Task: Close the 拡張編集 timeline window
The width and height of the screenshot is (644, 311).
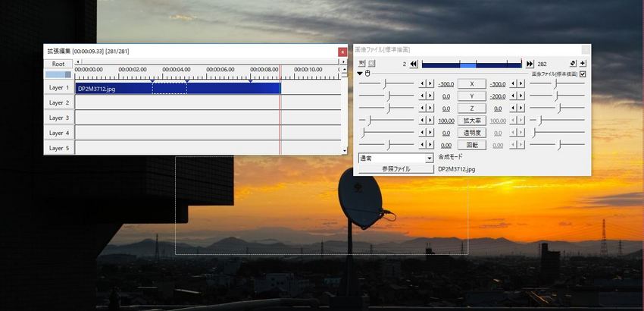Action: 342,52
